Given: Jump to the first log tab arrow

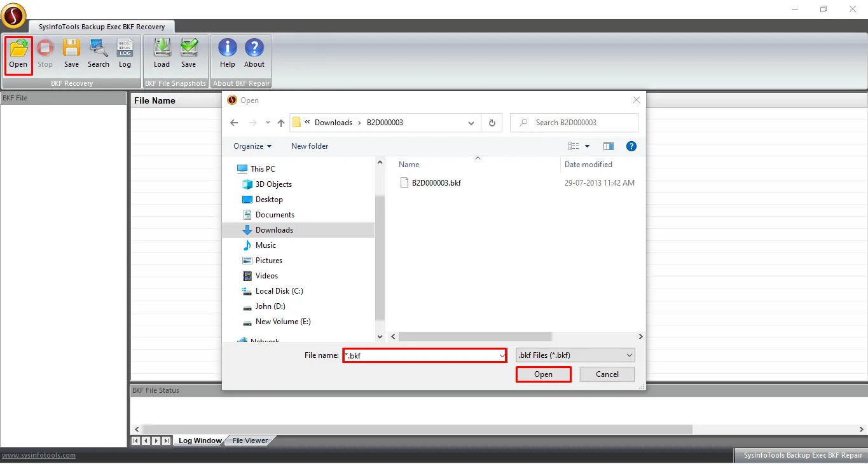Looking at the screenshot, I should 136,440.
